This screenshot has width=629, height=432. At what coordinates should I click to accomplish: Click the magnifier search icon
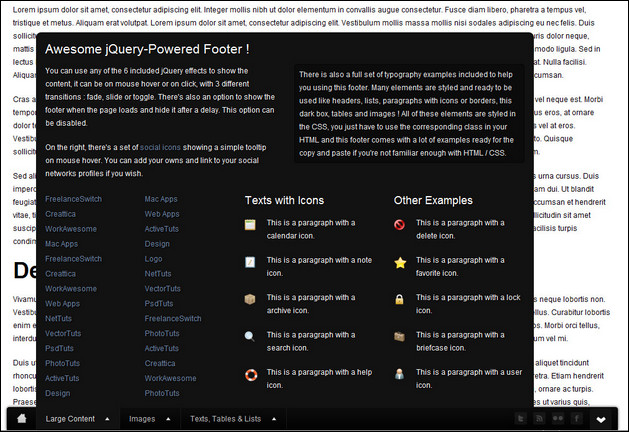[251, 337]
